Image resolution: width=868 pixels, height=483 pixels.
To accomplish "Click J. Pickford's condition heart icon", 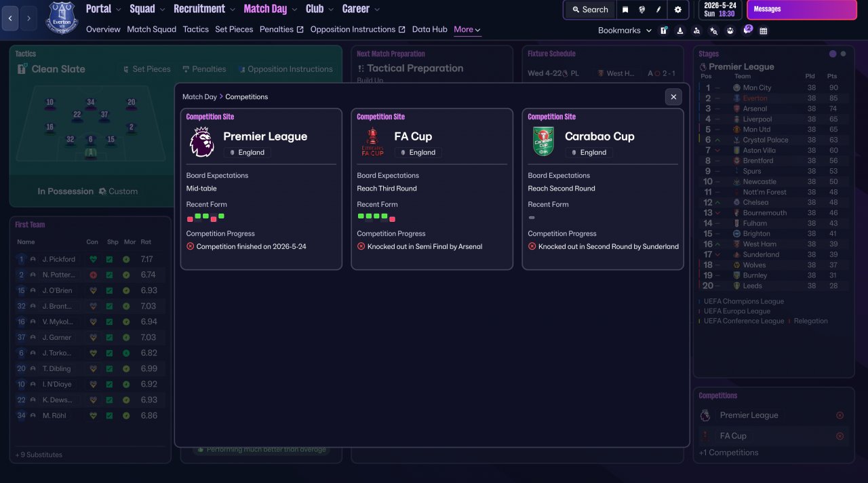I will pos(93,259).
